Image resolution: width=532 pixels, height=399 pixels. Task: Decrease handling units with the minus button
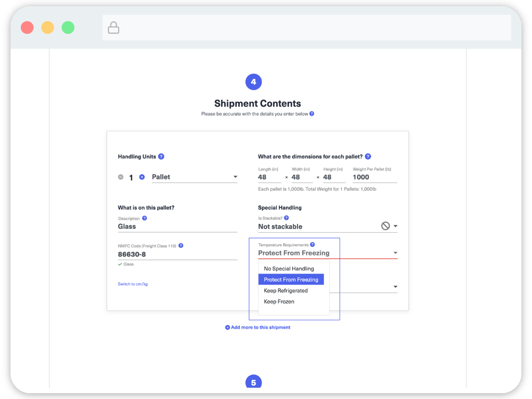click(121, 177)
